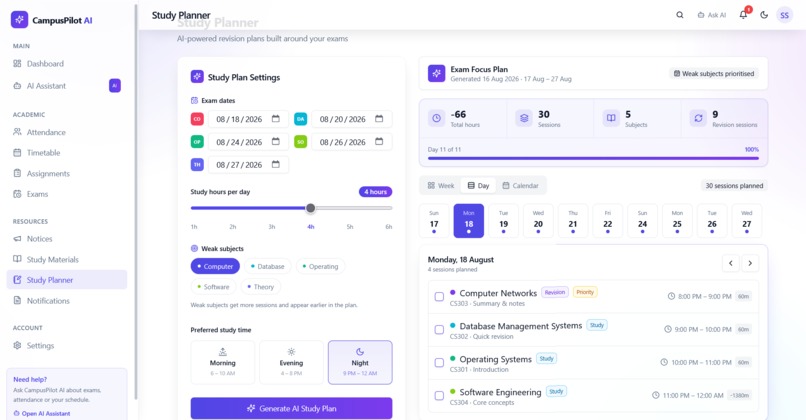
Task: Open the search icon in top bar
Action: [680, 15]
